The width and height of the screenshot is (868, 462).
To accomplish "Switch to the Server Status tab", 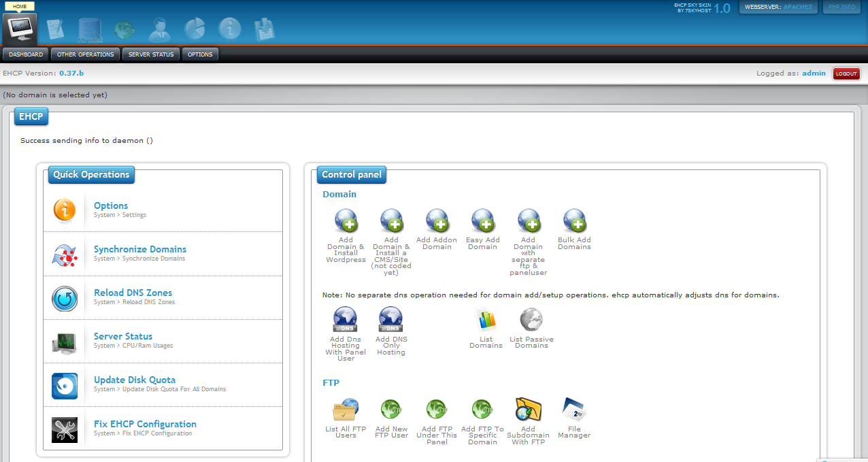I will coord(151,54).
